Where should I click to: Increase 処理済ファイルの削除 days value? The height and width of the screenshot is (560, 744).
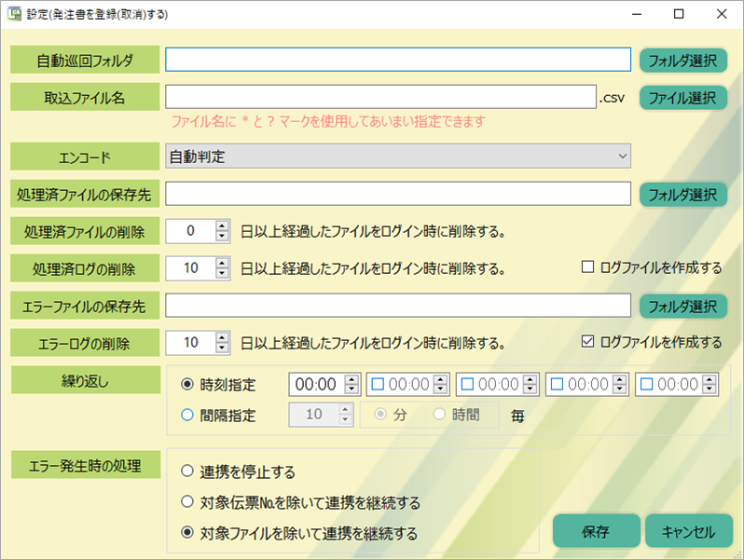222,225
